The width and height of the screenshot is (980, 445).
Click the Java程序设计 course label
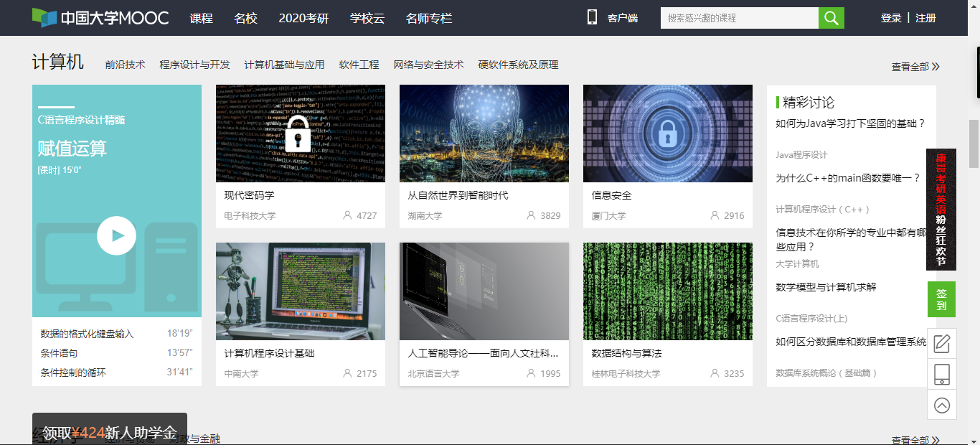click(x=801, y=155)
